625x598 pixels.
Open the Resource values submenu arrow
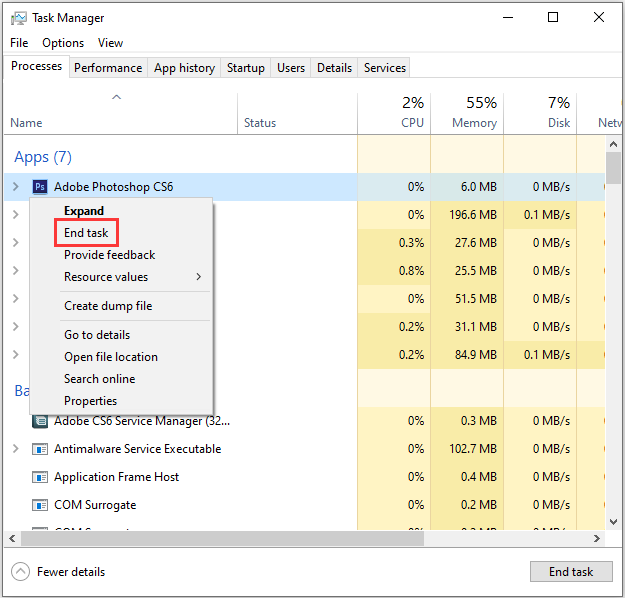199,277
